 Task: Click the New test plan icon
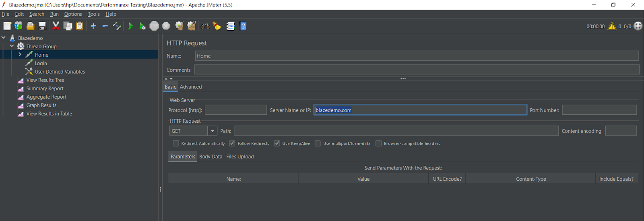[x=7, y=26]
